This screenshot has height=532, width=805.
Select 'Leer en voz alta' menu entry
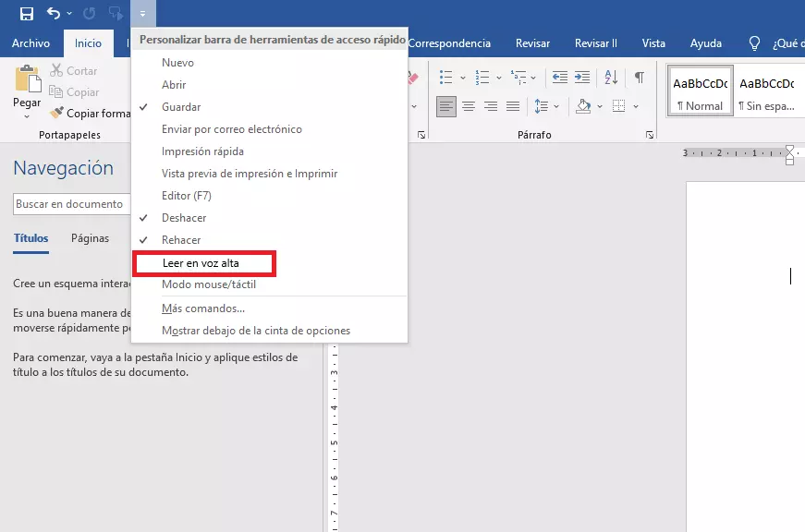(201, 263)
